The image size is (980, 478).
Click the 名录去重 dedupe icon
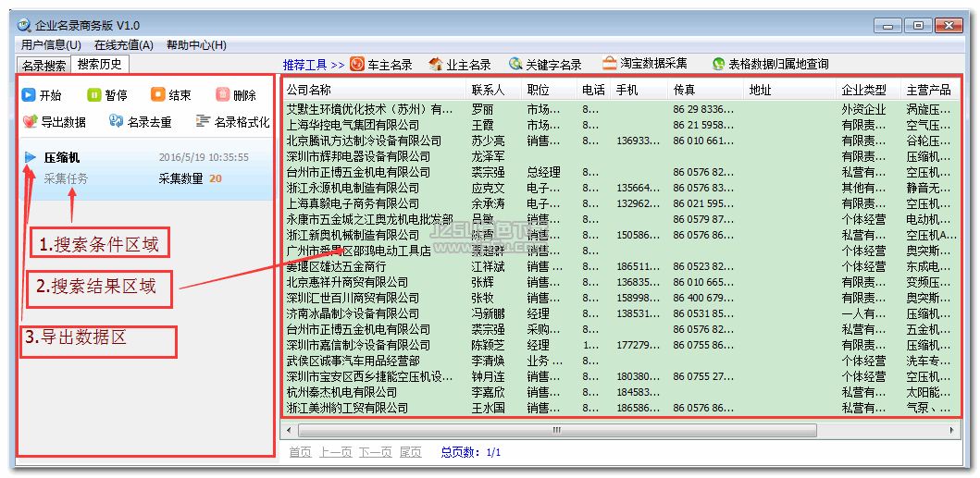coord(116,122)
